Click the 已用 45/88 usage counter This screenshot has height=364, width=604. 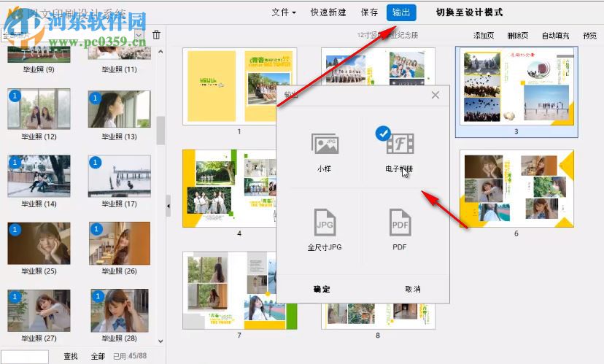[x=130, y=356]
